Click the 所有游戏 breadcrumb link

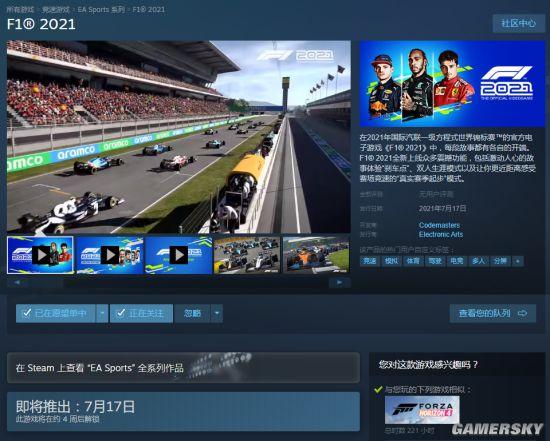pyautogui.click(x=20, y=9)
